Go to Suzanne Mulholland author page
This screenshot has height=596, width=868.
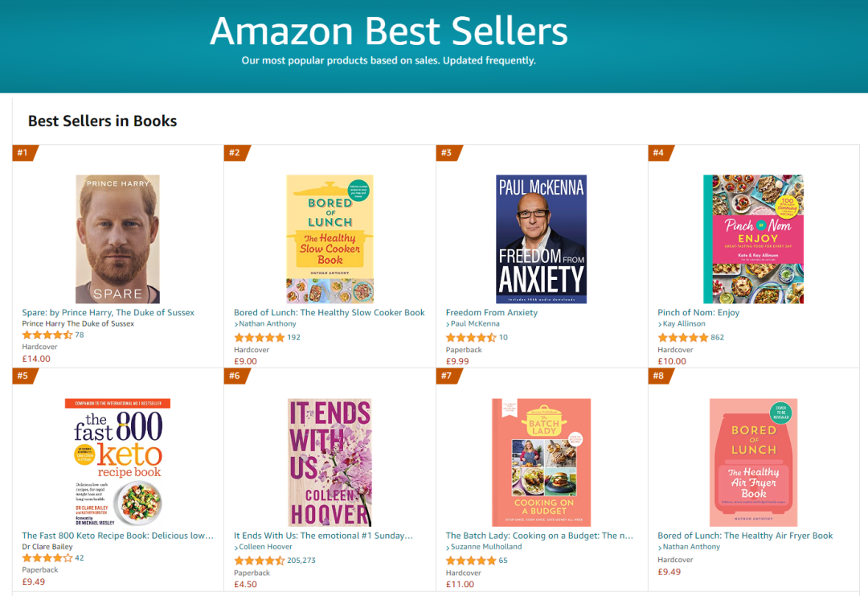[x=486, y=547]
